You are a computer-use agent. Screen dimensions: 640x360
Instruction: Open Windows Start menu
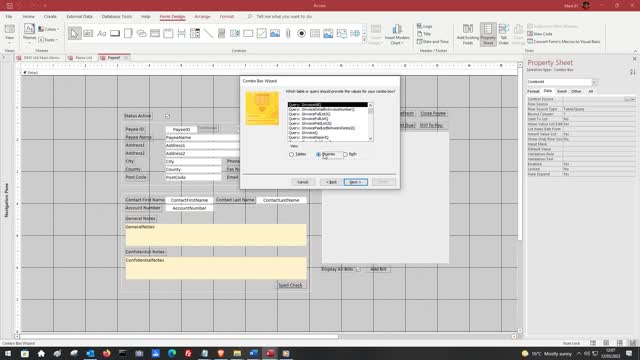tap(8, 353)
